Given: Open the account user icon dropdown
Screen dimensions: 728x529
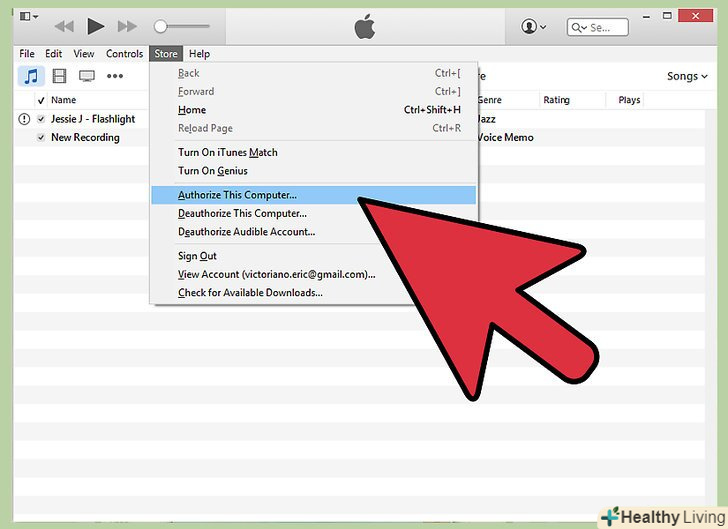Looking at the screenshot, I should point(533,27).
